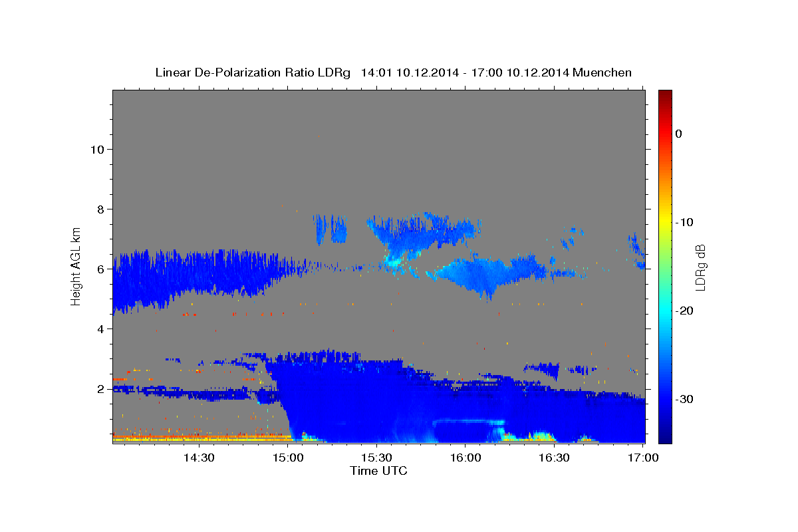Click the 'Height AGL km' axis label
798x532 pixels.
76,265
